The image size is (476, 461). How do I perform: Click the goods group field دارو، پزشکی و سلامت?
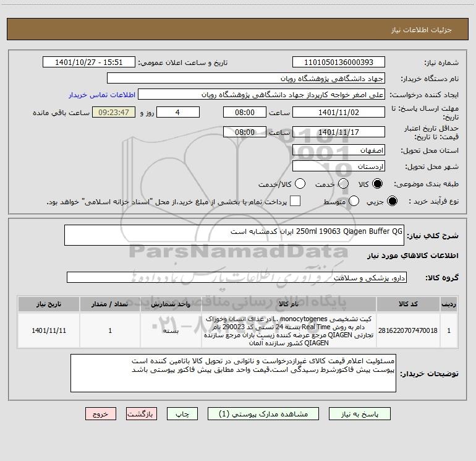point(237,277)
